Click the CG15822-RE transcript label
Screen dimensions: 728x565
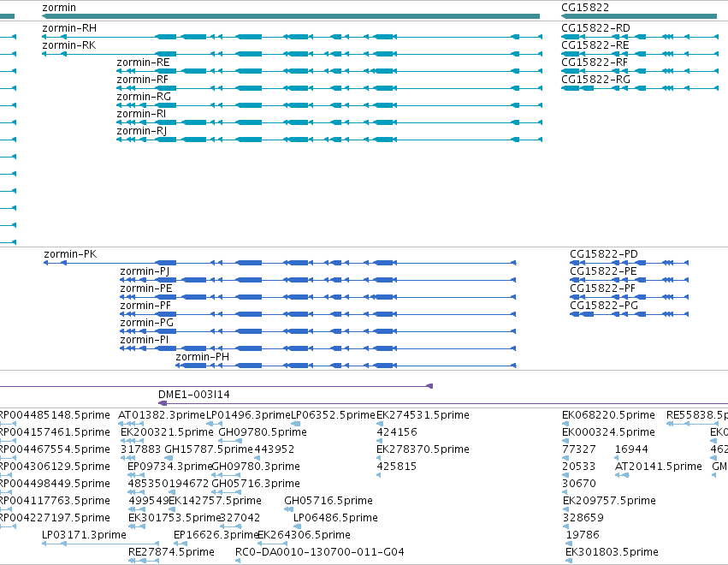[x=595, y=45]
